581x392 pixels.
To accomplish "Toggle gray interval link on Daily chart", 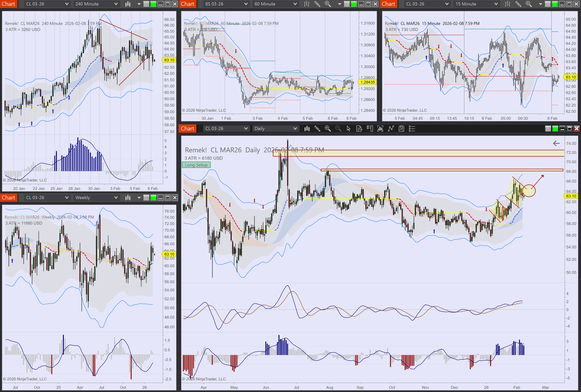I will [x=548, y=129].
